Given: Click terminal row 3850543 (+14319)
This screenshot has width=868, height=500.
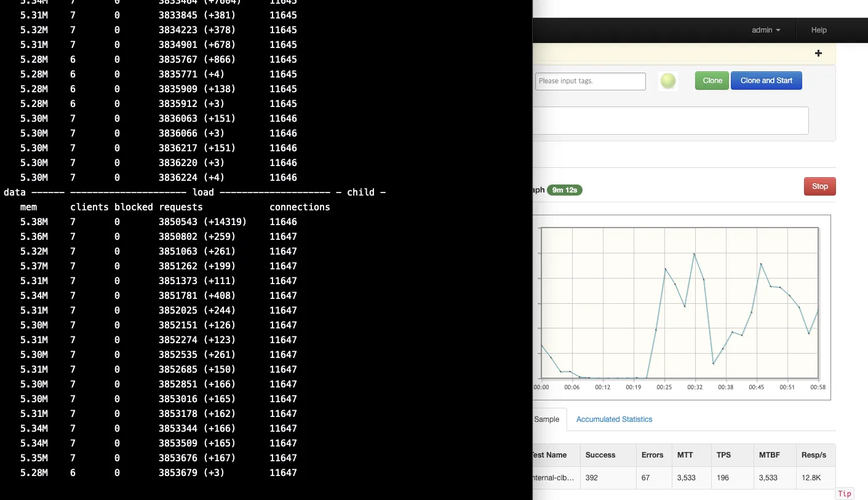Looking at the screenshot, I should [x=159, y=222].
